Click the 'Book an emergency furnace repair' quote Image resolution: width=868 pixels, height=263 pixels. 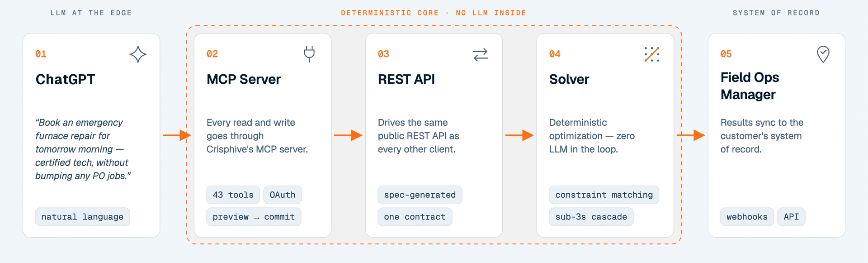(x=83, y=149)
